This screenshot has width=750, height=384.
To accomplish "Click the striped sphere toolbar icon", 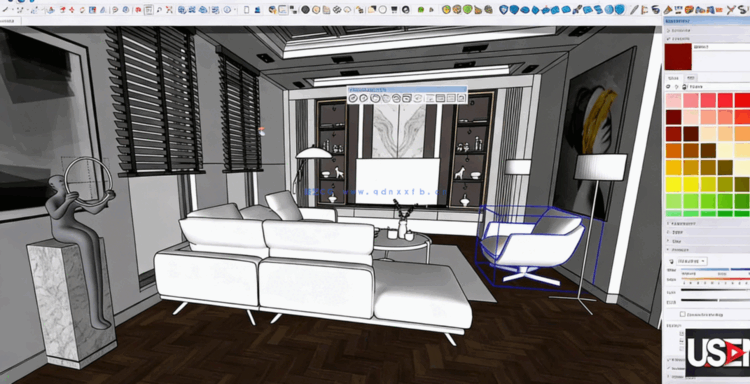I will coord(337,10).
